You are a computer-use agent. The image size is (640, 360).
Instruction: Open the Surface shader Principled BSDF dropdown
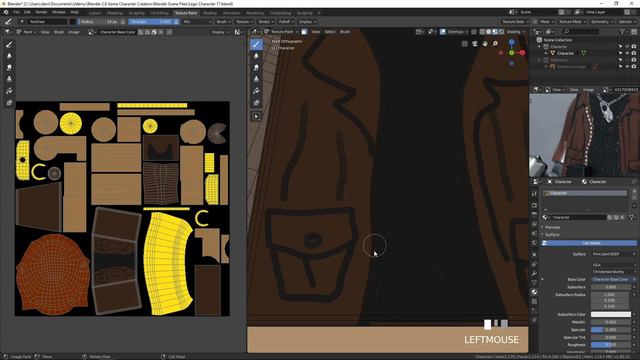(613, 254)
